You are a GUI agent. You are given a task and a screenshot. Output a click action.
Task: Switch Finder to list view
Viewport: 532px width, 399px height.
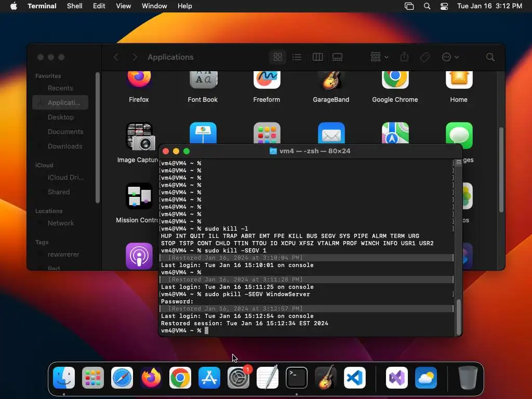click(x=297, y=57)
